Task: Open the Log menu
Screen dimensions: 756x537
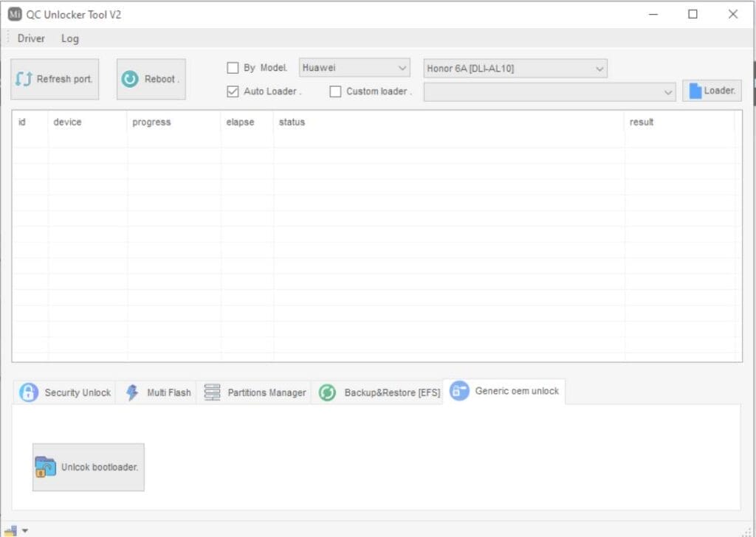Action: (x=70, y=38)
